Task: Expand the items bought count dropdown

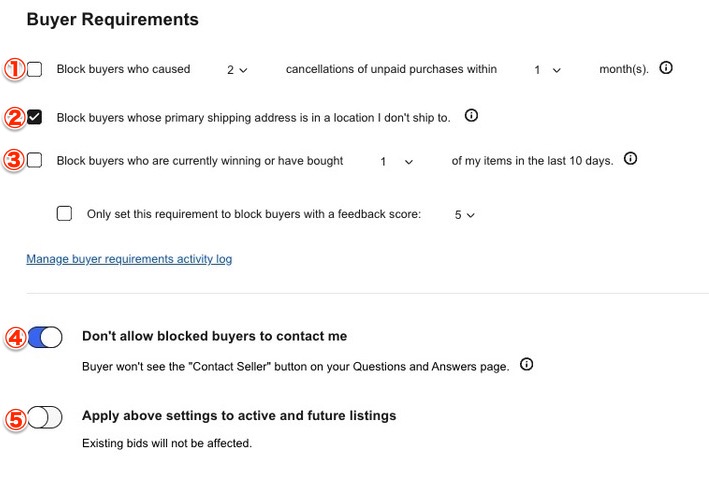Action: pos(396,161)
